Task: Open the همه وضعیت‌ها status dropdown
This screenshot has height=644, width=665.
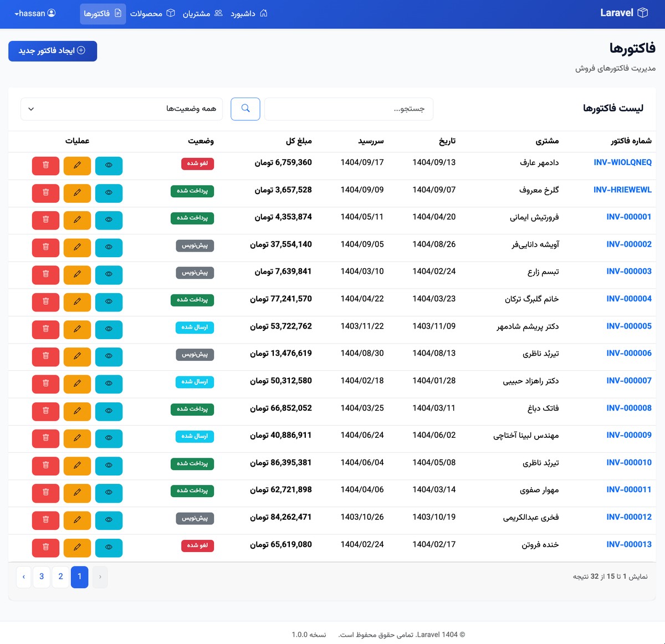Action: (x=121, y=109)
